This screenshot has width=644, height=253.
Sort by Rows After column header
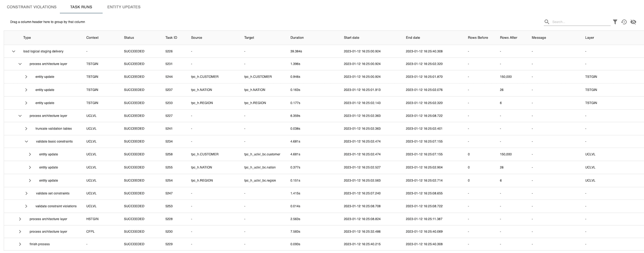508,38
